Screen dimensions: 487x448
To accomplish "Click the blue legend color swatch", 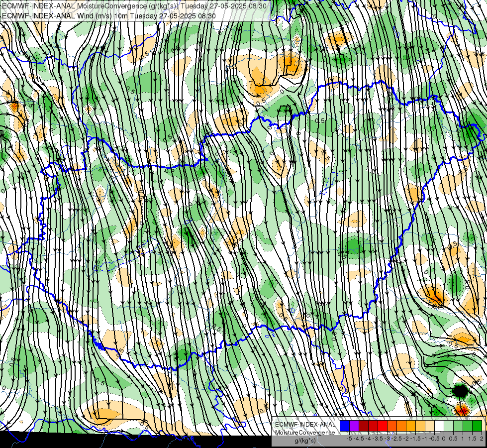I will pyautogui.click(x=345, y=426).
